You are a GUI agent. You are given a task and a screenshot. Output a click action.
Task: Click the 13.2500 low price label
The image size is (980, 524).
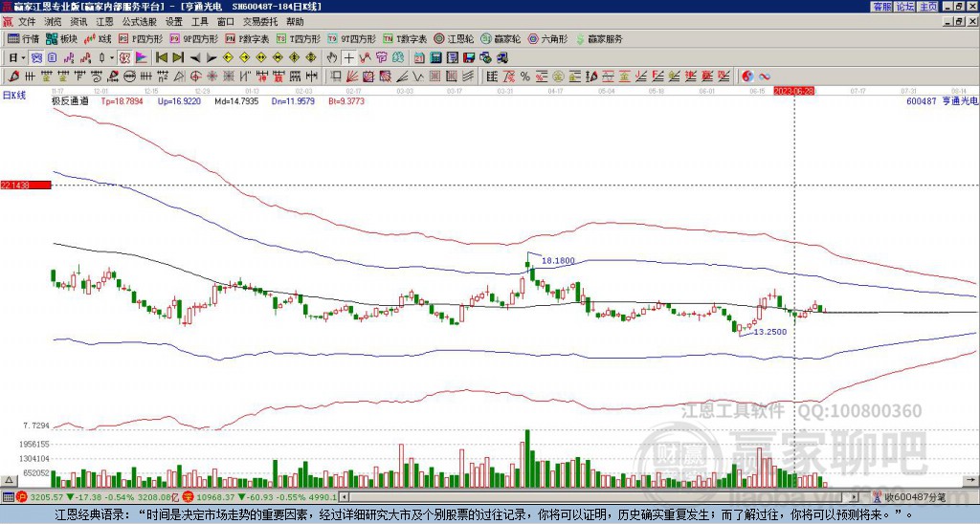point(770,332)
